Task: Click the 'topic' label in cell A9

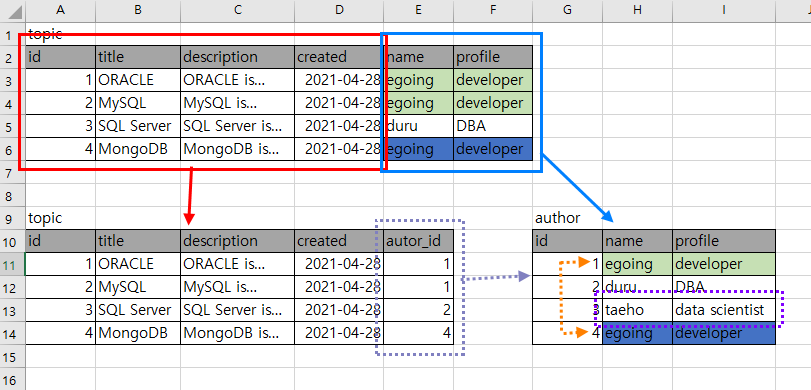Action: click(x=46, y=218)
